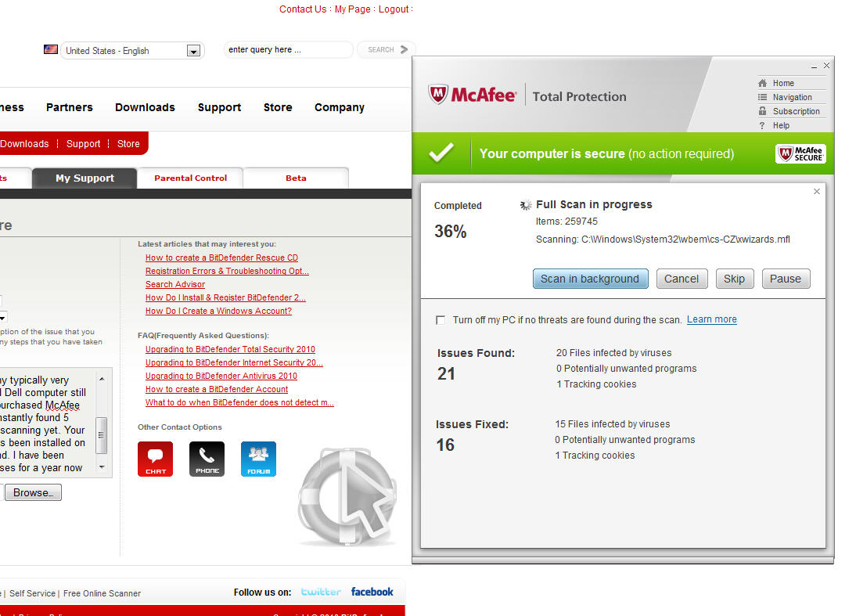Cancel the full scan
The width and height of the screenshot is (856, 616).
(682, 279)
